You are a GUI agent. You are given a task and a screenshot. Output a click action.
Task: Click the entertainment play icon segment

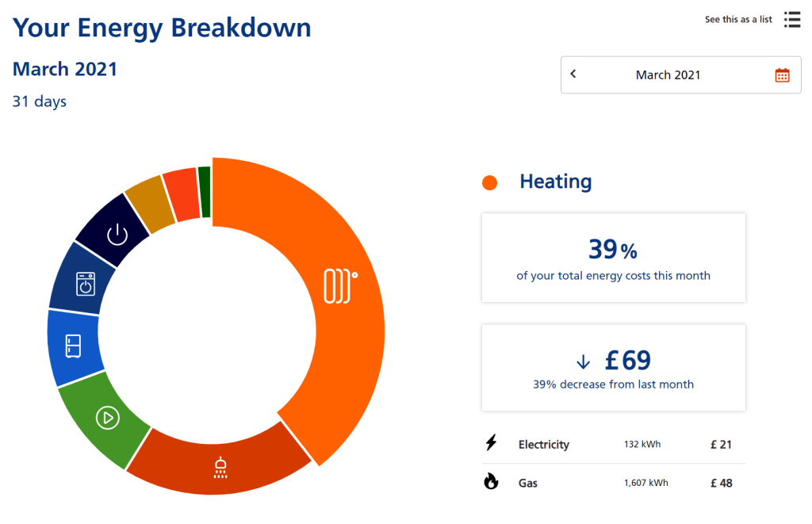pyautogui.click(x=107, y=418)
